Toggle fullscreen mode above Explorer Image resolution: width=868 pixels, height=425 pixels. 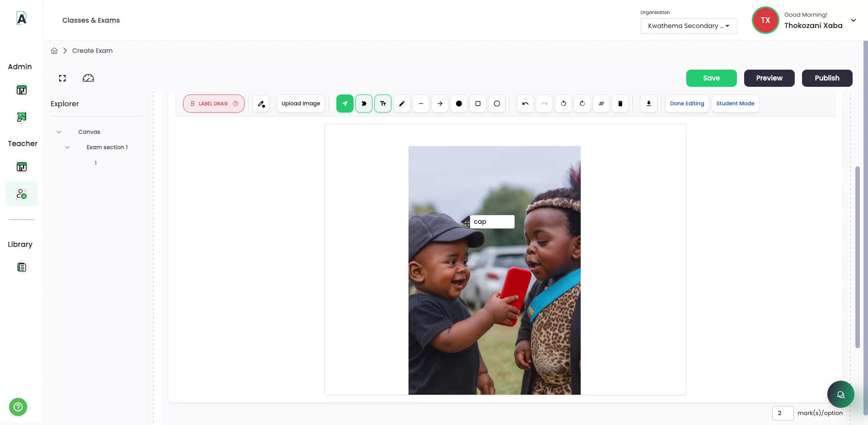point(62,78)
